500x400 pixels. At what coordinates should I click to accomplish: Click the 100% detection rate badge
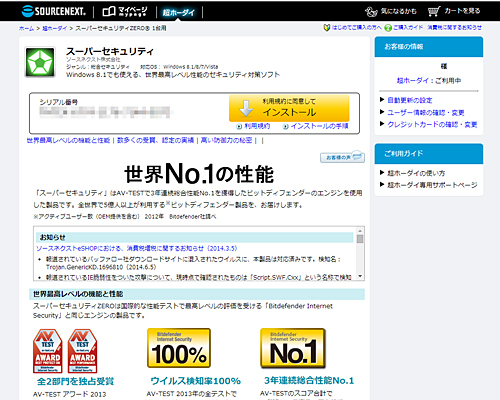coord(179,348)
